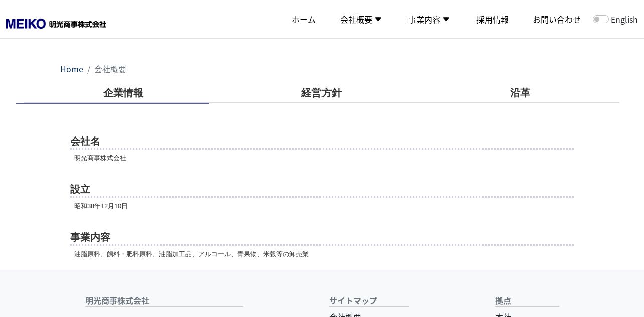Switch to the 経営方針 tab
This screenshot has height=317, width=644.
321,93
